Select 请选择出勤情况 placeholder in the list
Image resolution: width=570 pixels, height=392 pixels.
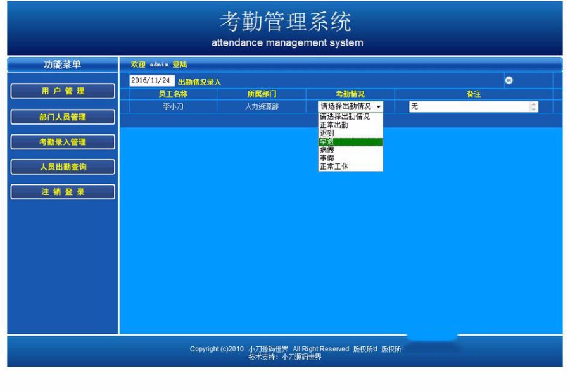(350, 117)
